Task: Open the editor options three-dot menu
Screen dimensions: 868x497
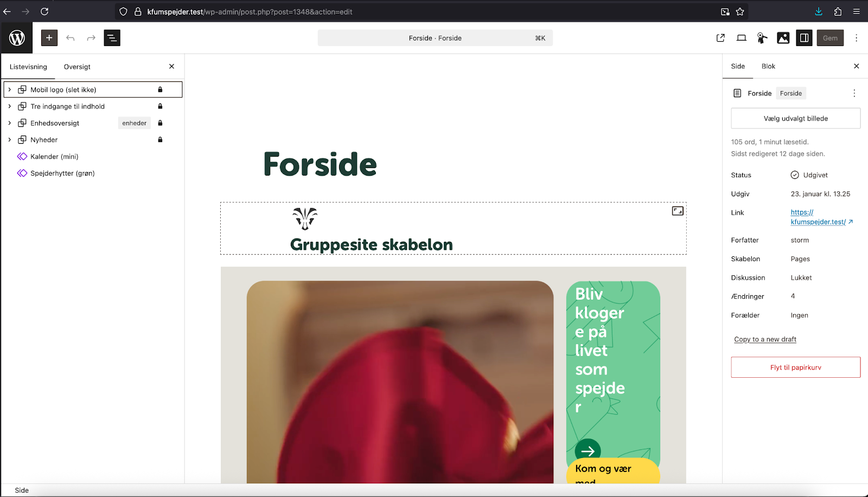Action: point(857,38)
